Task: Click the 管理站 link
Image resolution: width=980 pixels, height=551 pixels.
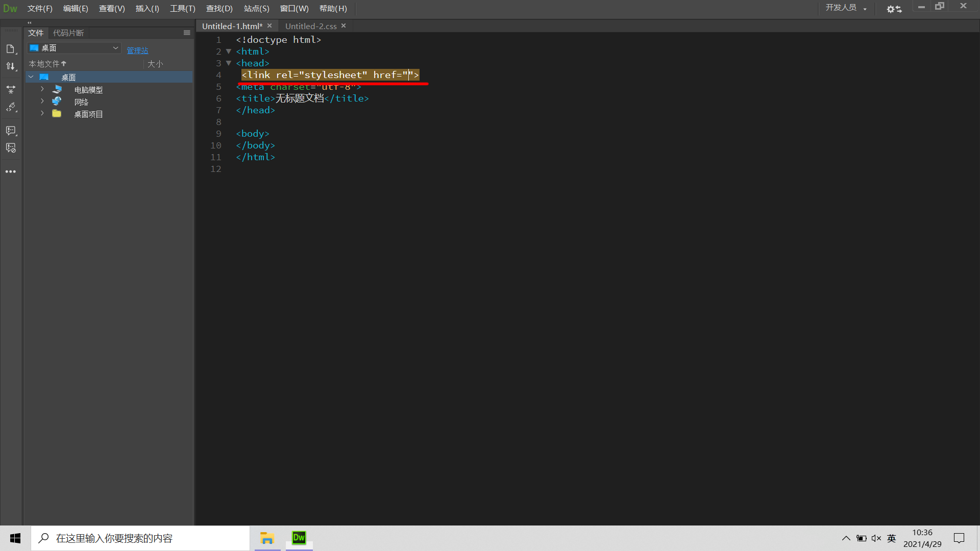Action: (137, 51)
